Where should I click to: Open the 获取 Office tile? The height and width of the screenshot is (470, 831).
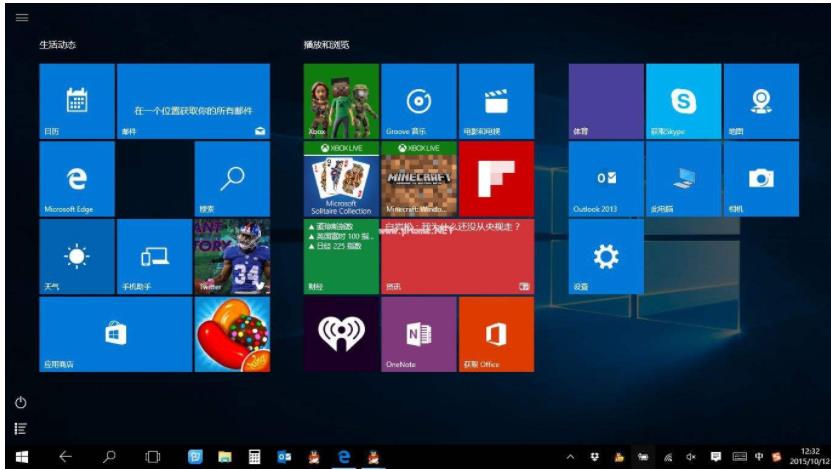497,334
